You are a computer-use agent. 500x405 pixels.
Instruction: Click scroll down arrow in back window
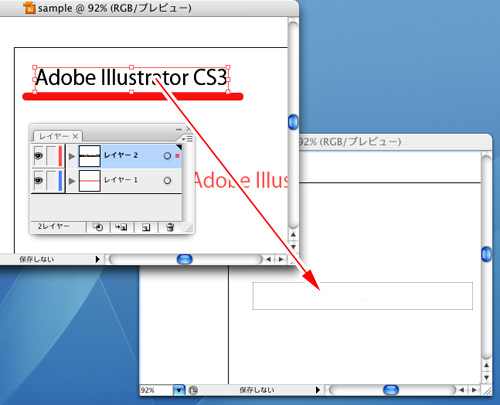click(486, 377)
